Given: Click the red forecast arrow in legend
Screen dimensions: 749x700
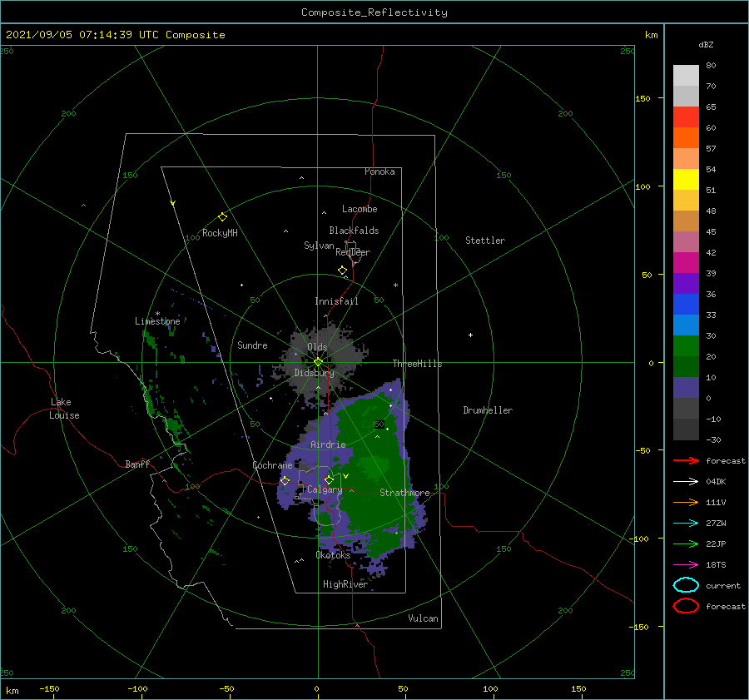Looking at the screenshot, I should point(686,460).
